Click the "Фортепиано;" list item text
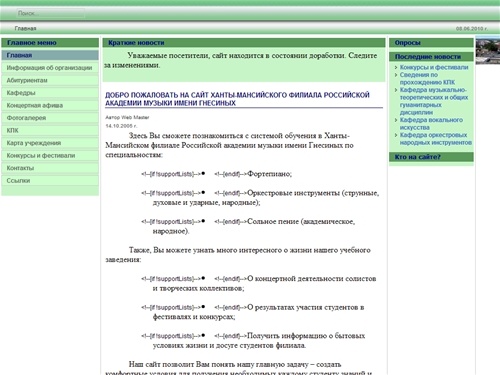 (x=269, y=174)
